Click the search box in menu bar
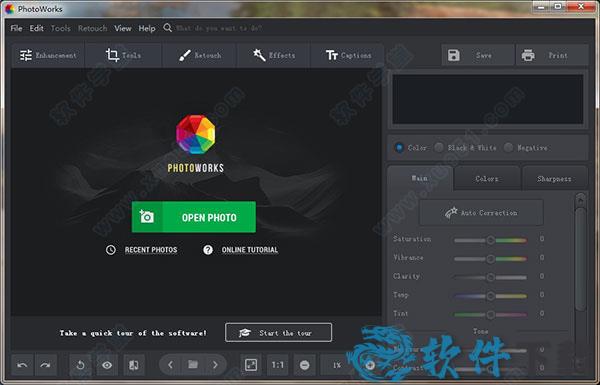Viewport: 600px width, 385px height. pyautogui.click(x=219, y=28)
